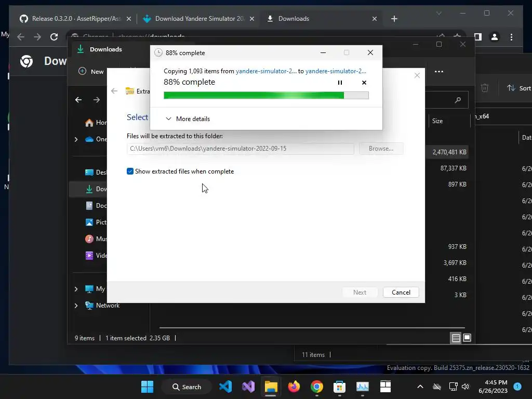This screenshot has height=399, width=532.
Task: Click the taskbar Search box
Action: (187, 387)
